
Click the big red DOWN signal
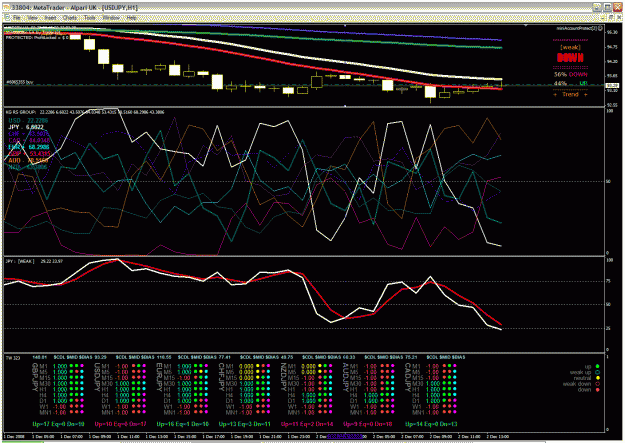[x=570, y=58]
